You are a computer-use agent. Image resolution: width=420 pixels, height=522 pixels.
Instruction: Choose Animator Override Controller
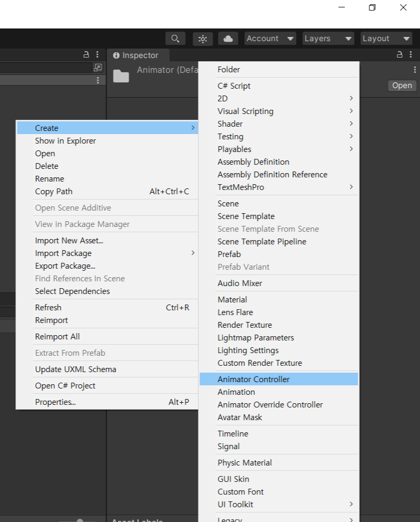coord(279,405)
